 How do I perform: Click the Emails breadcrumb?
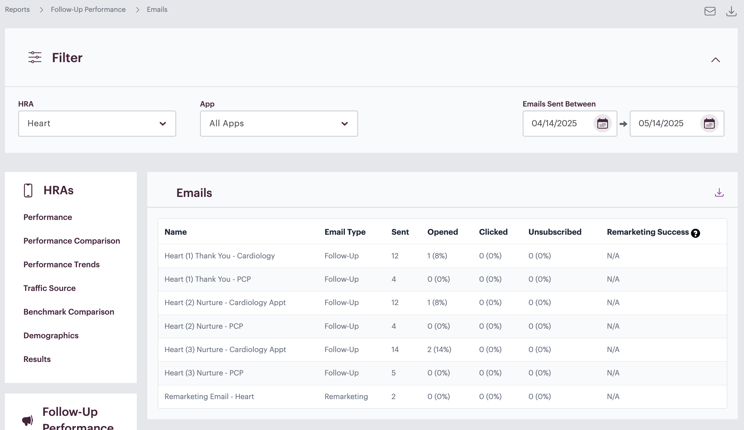point(157,9)
